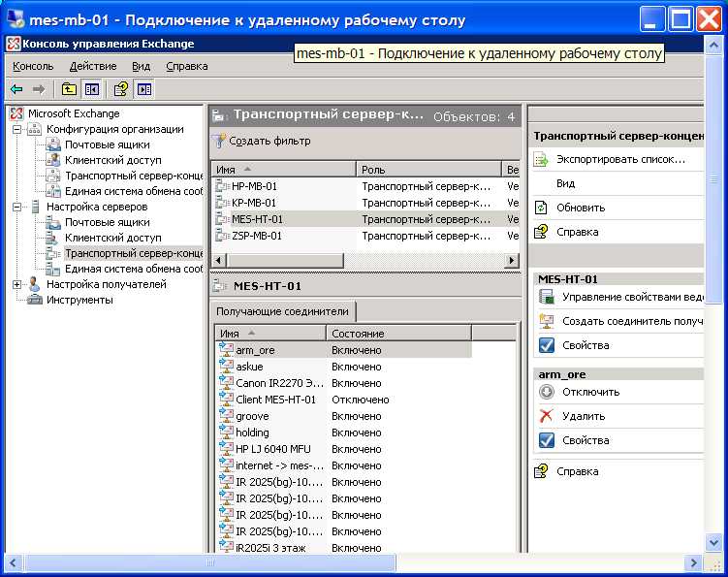This screenshot has height=577, width=728.
Task: Click the toolbar Help icon
Action: tap(121, 89)
